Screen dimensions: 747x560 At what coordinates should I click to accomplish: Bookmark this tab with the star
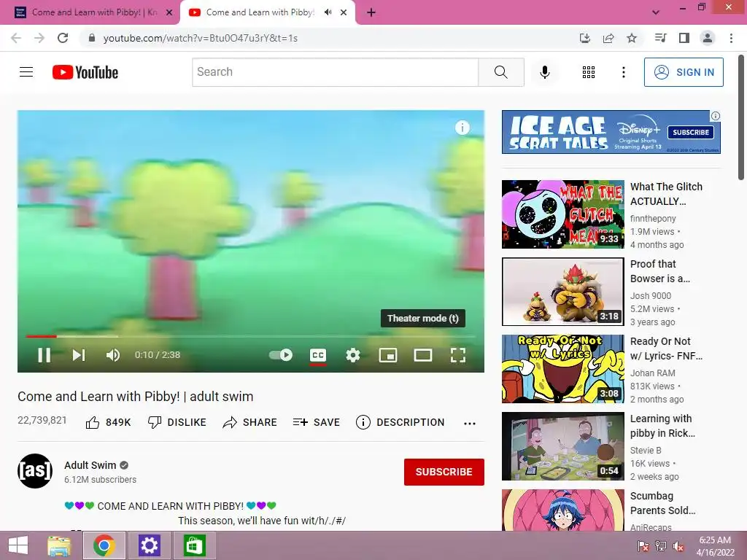click(x=632, y=38)
